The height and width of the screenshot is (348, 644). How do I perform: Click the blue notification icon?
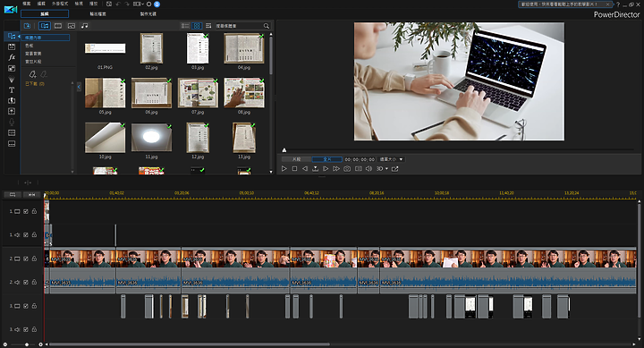(x=157, y=4)
